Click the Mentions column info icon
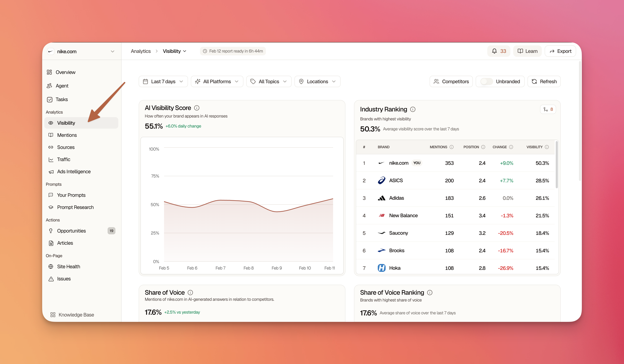Image resolution: width=624 pixels, height=364 pixels. (x=452, y=147)
